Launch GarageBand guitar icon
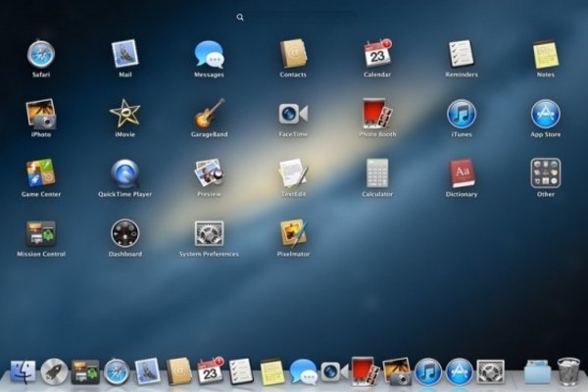 coord(210,114)
